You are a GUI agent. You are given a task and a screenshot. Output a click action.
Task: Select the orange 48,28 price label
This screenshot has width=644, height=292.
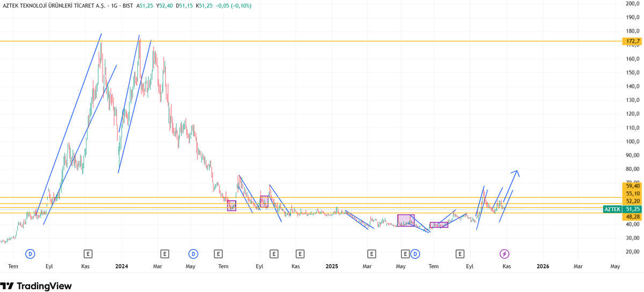(x=632, y=216)
